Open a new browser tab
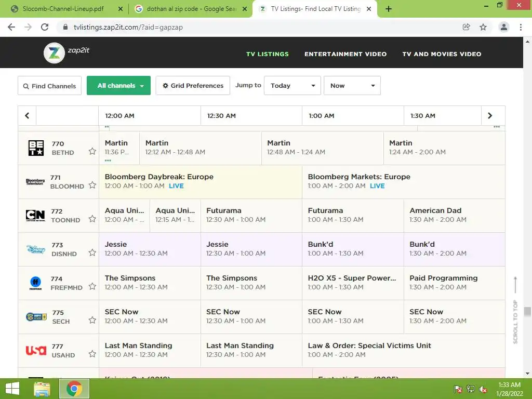This screenshot has height=399, width=532. (x=389, y=9)
